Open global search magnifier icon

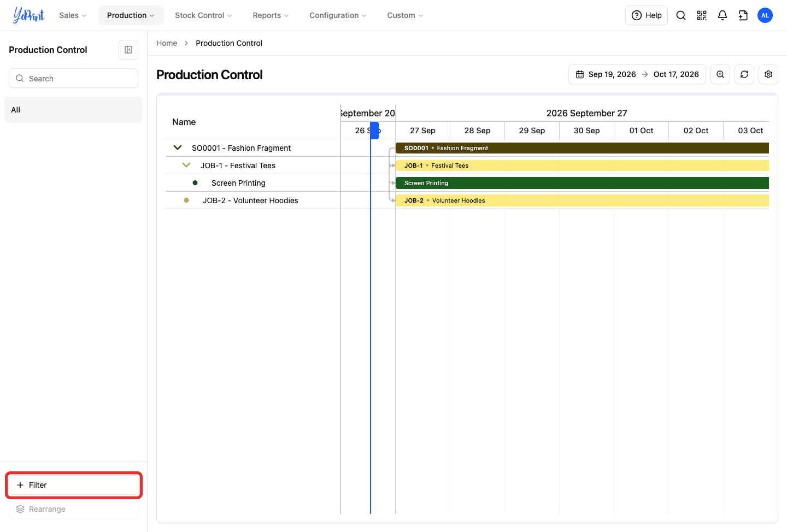(x=681, y=15)
